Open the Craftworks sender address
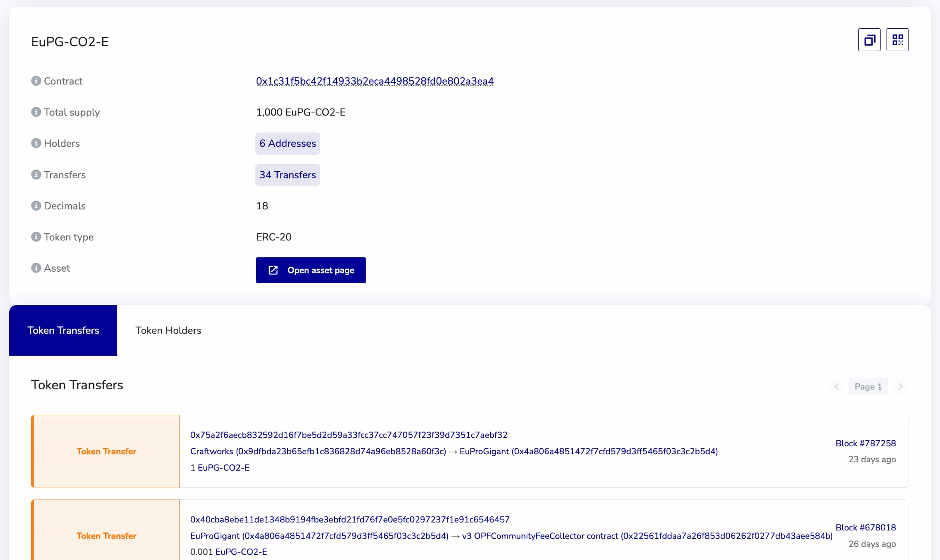940x560 pixels. 318,451
